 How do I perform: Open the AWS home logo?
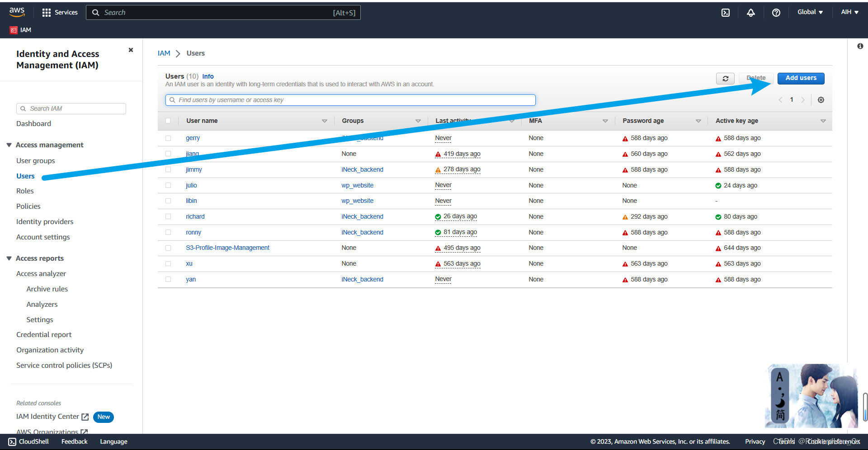pos(17,12)
